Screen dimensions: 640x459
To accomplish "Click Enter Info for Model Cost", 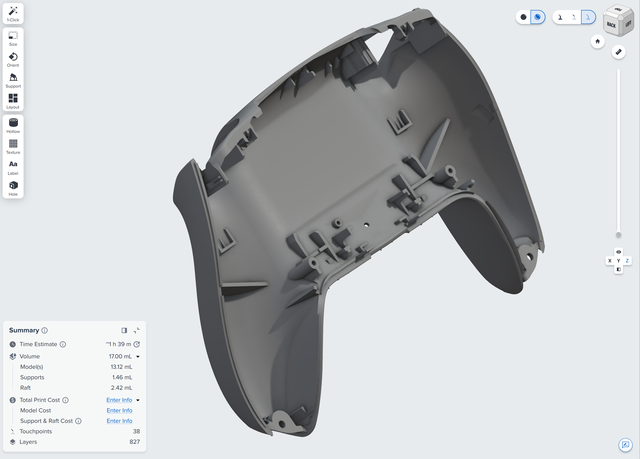I will (119, 410).
